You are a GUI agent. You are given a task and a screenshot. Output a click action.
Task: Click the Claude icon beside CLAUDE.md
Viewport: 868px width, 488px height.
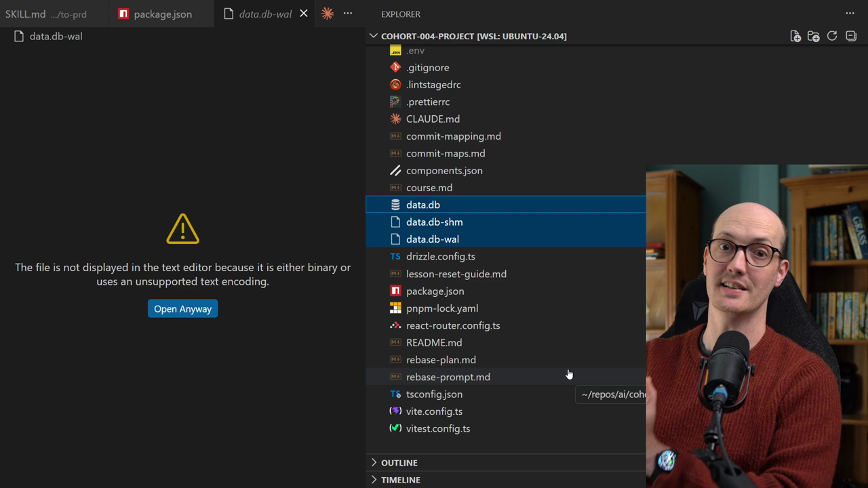tap(395, 119)
